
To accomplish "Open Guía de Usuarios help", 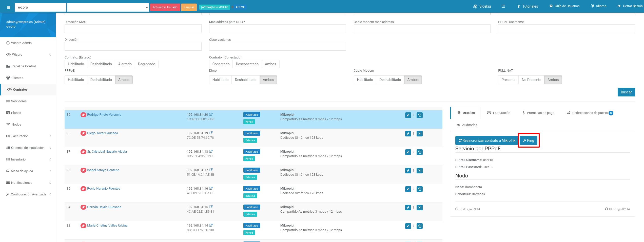I will (564, 6).
